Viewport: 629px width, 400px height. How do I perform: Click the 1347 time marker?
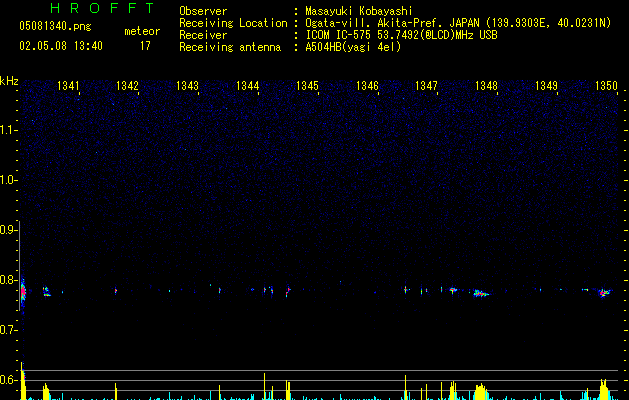click(x=426, y=86)
